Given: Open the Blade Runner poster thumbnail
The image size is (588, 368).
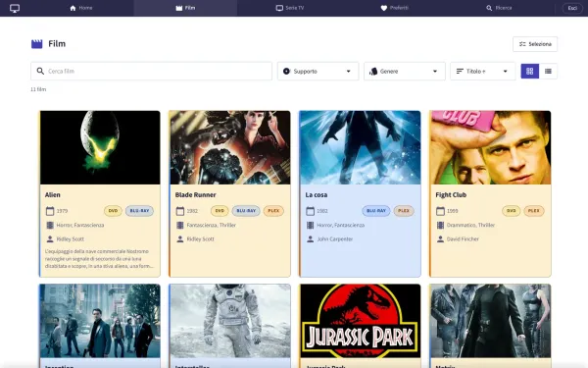Looking at the screenshot, I should [x=230, y=147].
